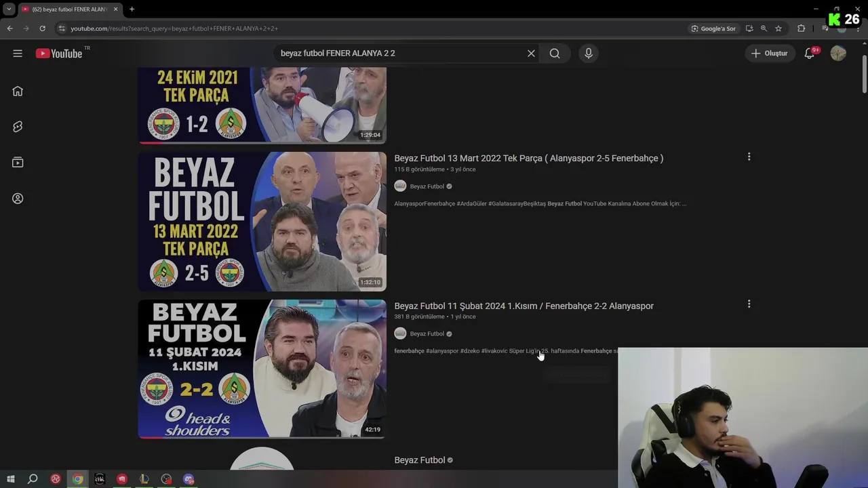Click channel avatar of the 11 Şubat video
The image size is (868, 488).
[400, 333]
